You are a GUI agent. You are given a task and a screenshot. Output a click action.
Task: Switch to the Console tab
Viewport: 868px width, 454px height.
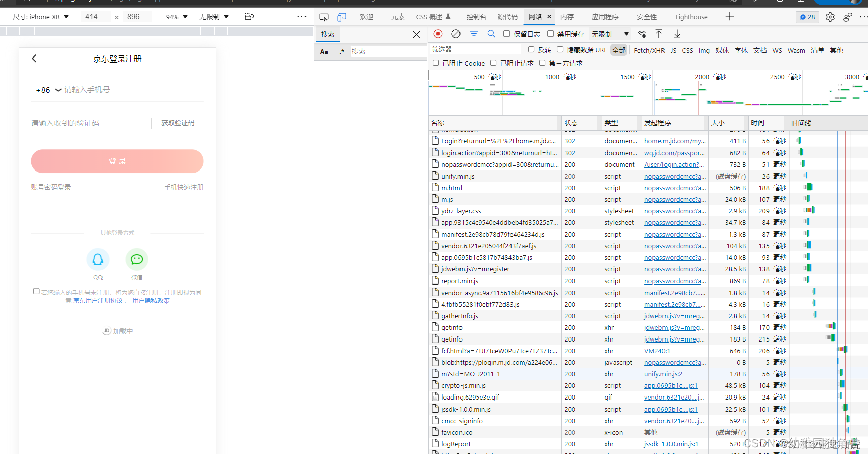[x=476, y=17]
